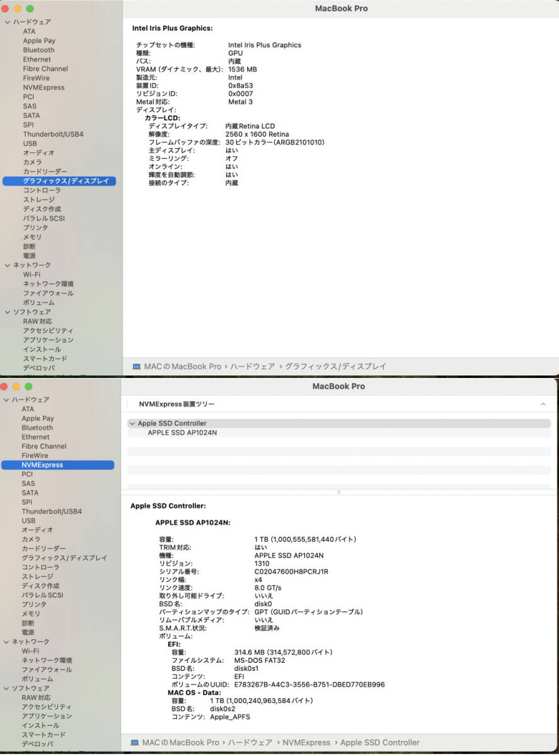Open ネットワーク環境 in the lower window sidebar
The image size is (559, 756).
(x=47, y=661)
